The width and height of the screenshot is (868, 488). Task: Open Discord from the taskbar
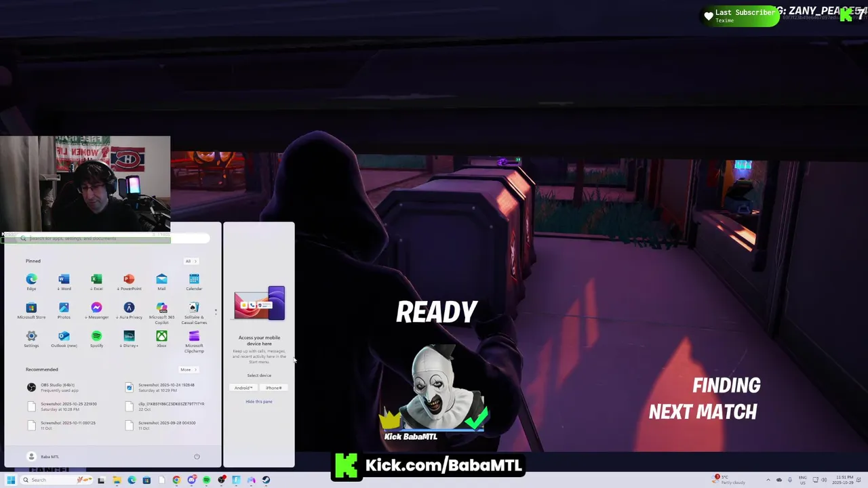pyautogui.click(x=191, y=480)
